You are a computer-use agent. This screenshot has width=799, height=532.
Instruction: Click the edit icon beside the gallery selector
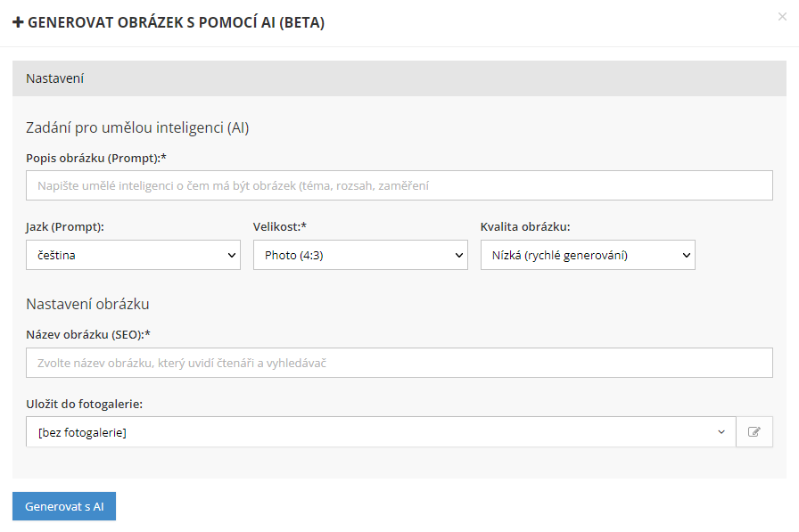pos(754,432)
